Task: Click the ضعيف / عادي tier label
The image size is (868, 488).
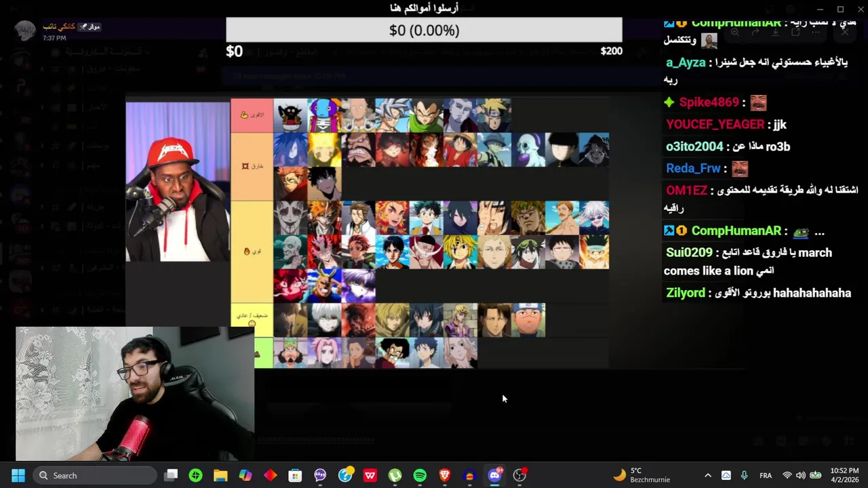Action: [x=252, y=319]
